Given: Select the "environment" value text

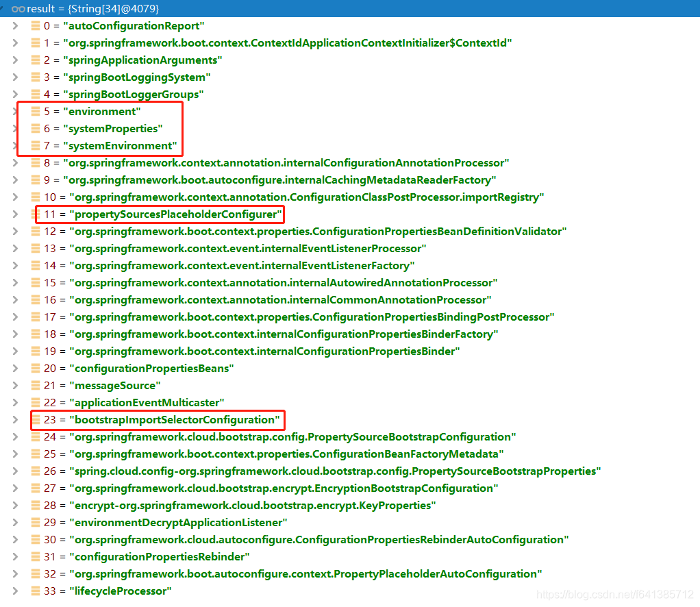Looking at the screenshot, I should coord(102,111).
